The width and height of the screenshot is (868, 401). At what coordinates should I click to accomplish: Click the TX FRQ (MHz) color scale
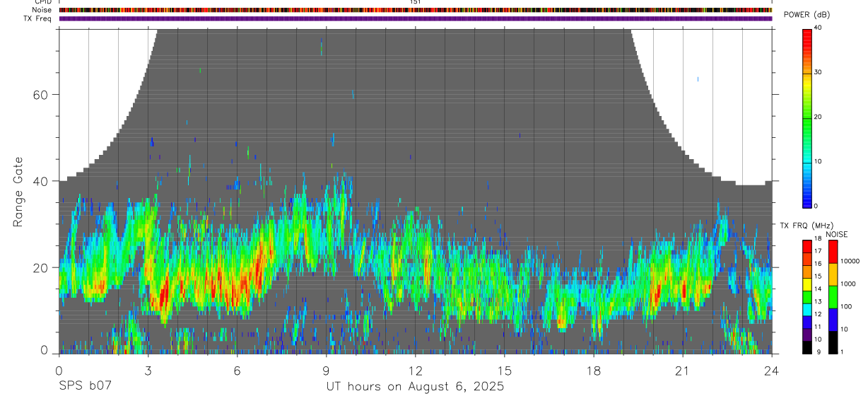click(x=807, y=297)
